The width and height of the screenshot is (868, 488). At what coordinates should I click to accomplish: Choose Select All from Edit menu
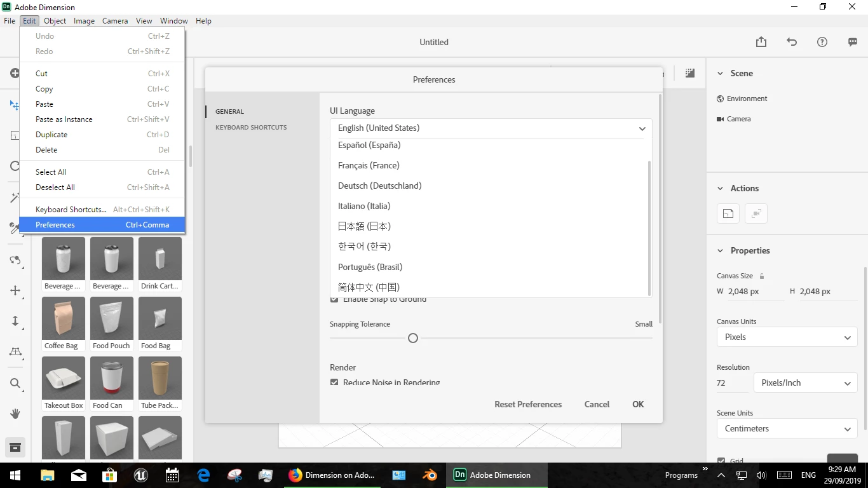[x=102, y=172]
